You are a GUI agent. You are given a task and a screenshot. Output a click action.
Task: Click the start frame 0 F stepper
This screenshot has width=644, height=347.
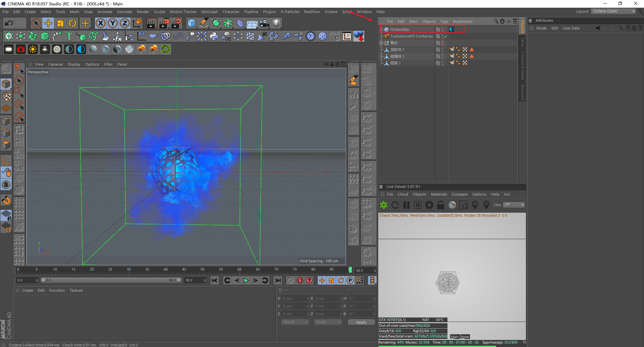[37, 280]
